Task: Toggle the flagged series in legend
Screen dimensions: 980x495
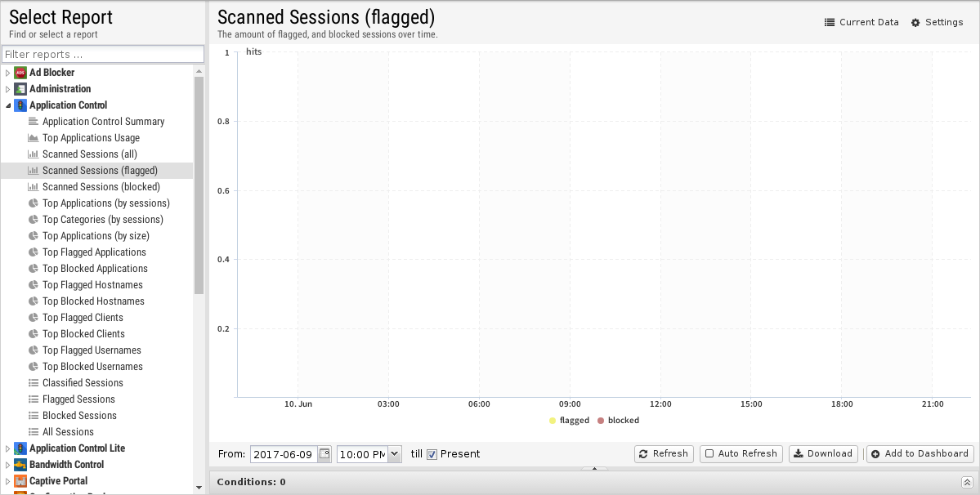Action: (x=568, y=420)
